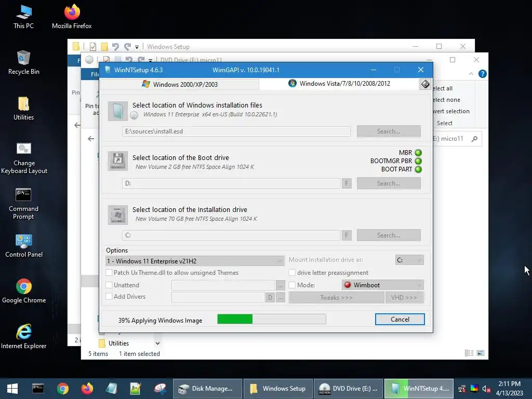Click the installation drive disk icon
Image resolution: width=532 pixels, height=399 pixels.
pyautogui.click(x=118, y=215)
